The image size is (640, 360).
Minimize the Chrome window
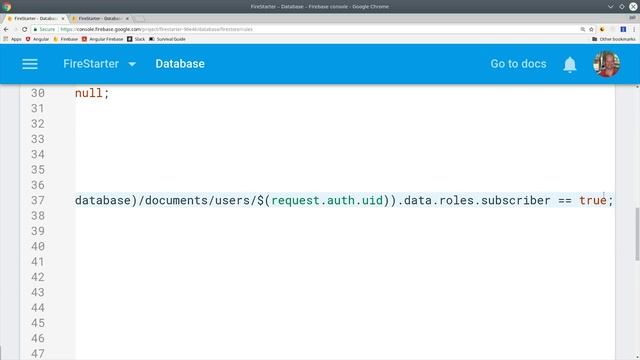pos(610,7)
